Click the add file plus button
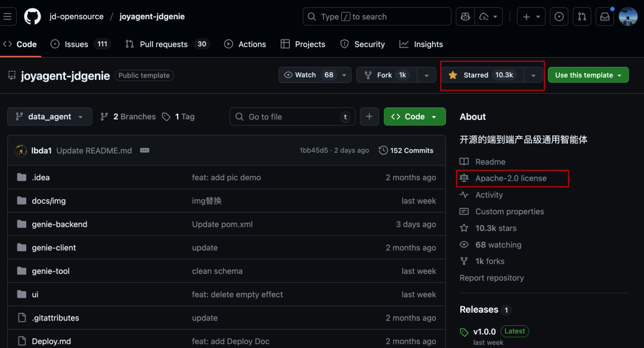The height and width of the screenshot is (348, 644). (x=369, y=117)
